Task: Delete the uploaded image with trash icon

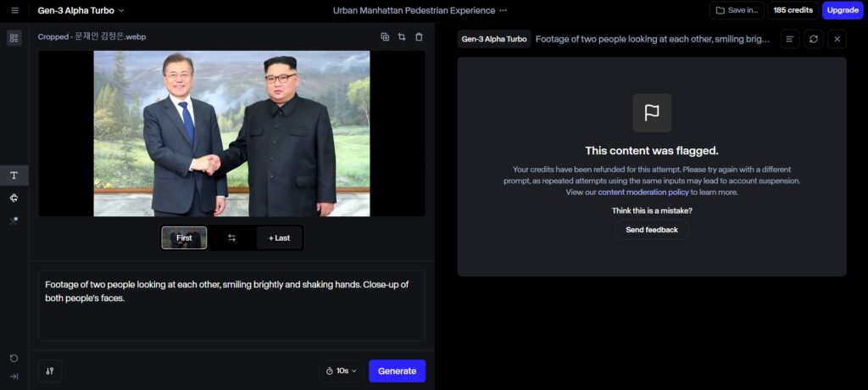Action: (x=419, y=37)
